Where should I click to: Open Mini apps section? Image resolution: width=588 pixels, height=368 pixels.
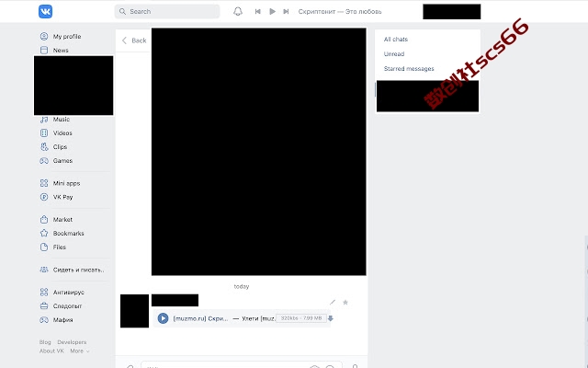66,183
